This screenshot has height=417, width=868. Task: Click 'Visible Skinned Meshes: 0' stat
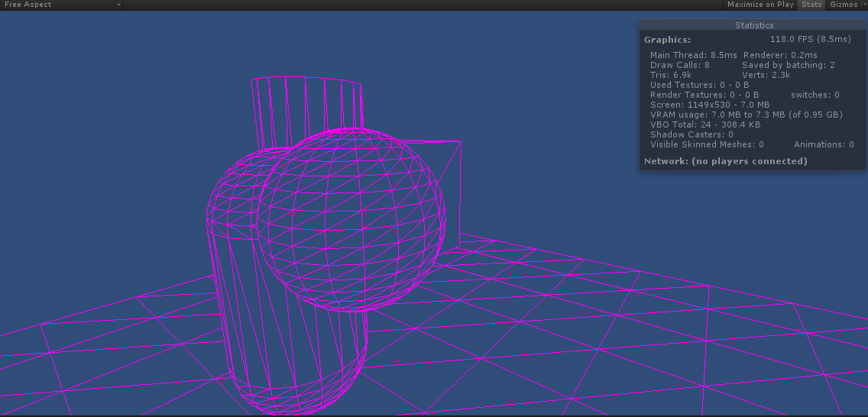[x=707, y=145]
